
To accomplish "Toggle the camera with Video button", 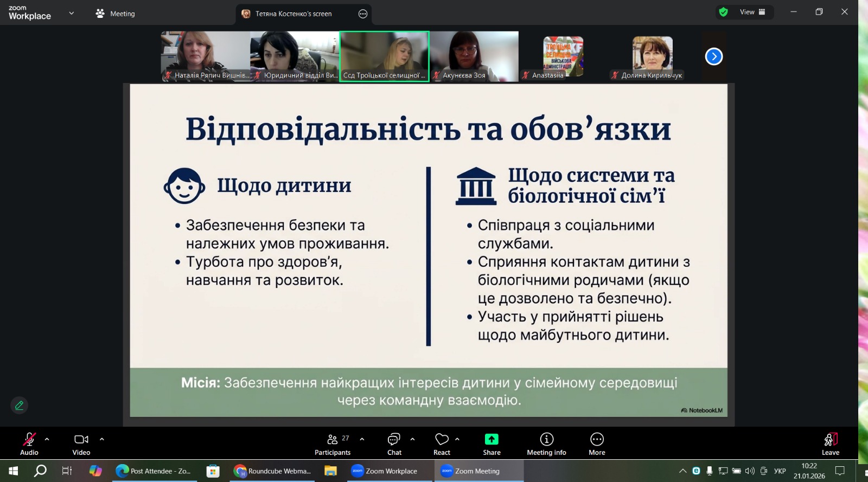I will click(x=81, y=444).
